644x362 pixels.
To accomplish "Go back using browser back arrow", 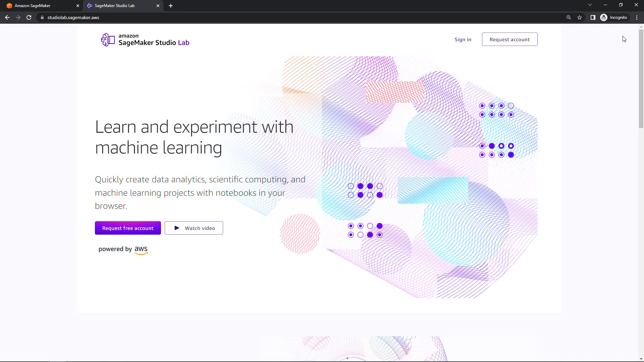I will click(x=7, y=17).
